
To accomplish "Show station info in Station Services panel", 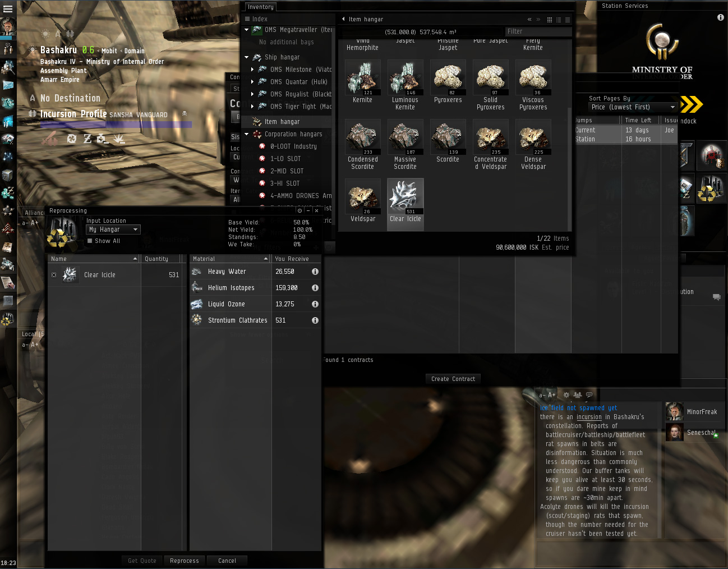I will point(721,17).
